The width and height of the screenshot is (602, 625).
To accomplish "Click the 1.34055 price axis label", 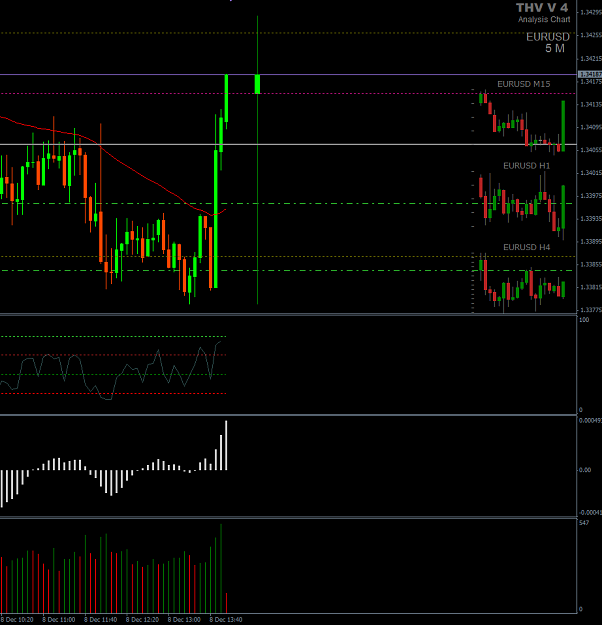I will 591,150.
